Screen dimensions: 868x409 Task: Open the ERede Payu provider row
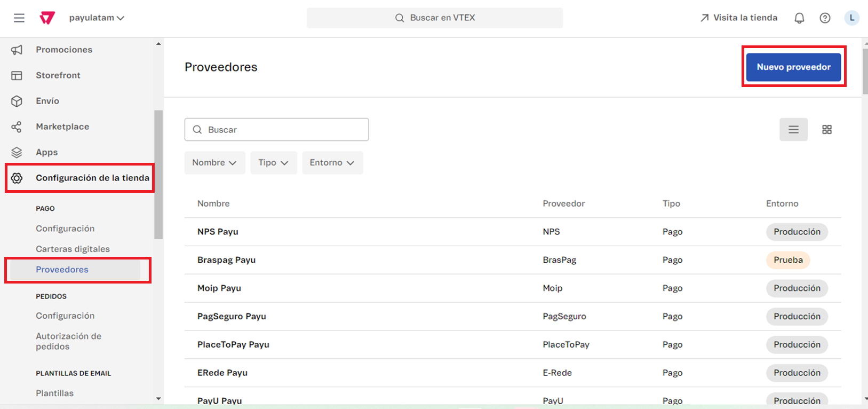(x=513, y=373)
